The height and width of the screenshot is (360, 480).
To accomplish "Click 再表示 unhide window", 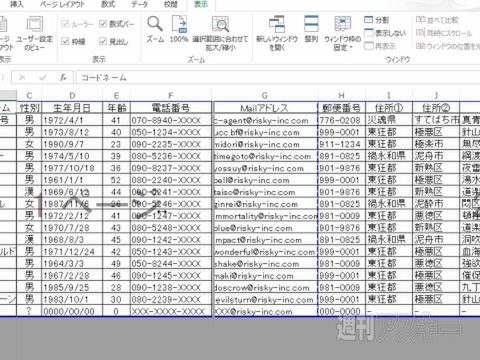I will (380, 46).
